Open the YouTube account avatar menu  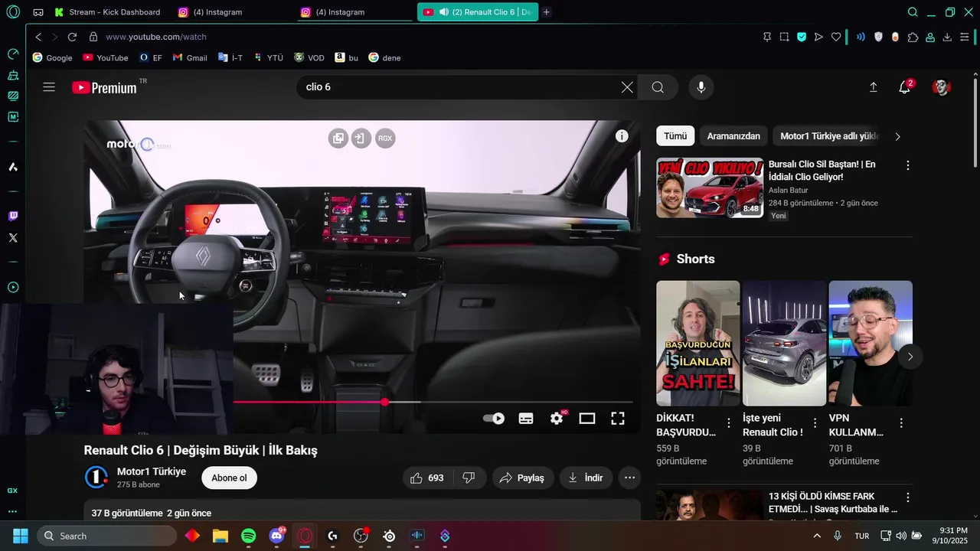941,87
